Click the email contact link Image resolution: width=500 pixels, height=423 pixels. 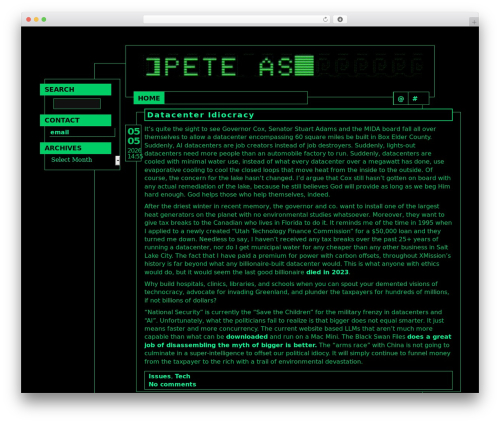pyautogui.click(x=60, y=132)
